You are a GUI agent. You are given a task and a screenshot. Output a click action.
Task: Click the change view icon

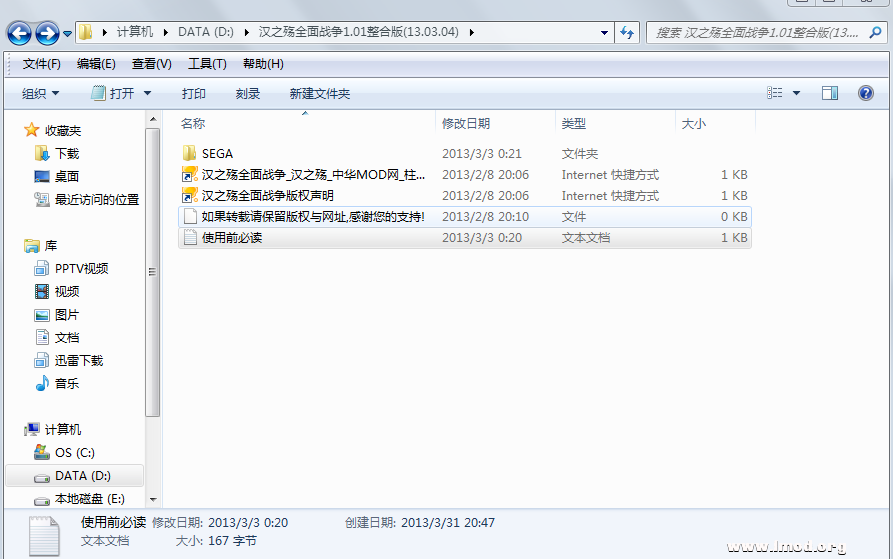[775, 93]
